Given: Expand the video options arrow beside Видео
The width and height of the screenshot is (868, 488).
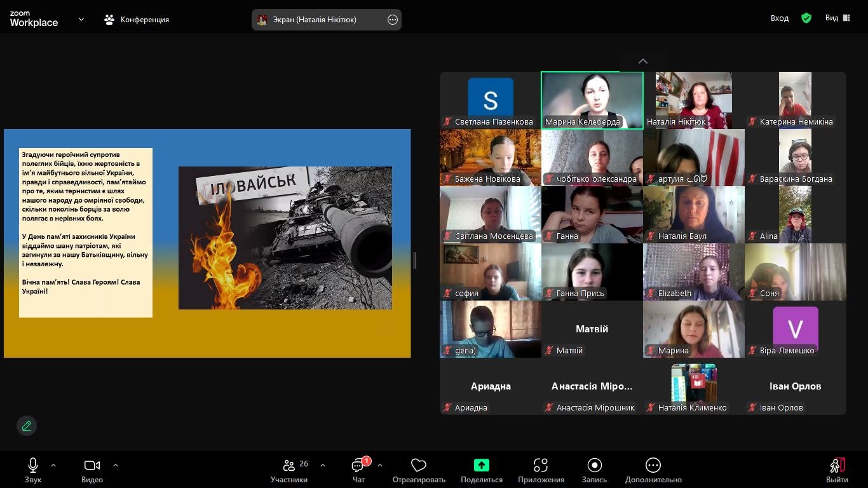Looking at the screenshot, I should coord(116,465).
